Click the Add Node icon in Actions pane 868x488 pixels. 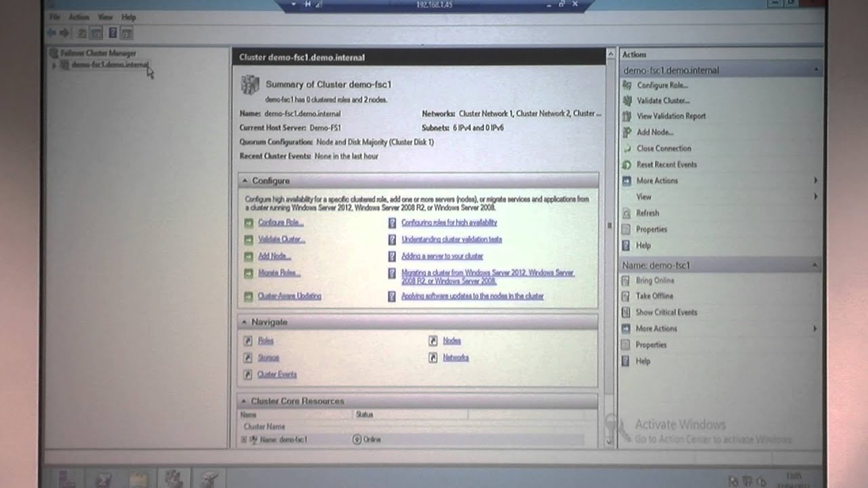(626, 132)
